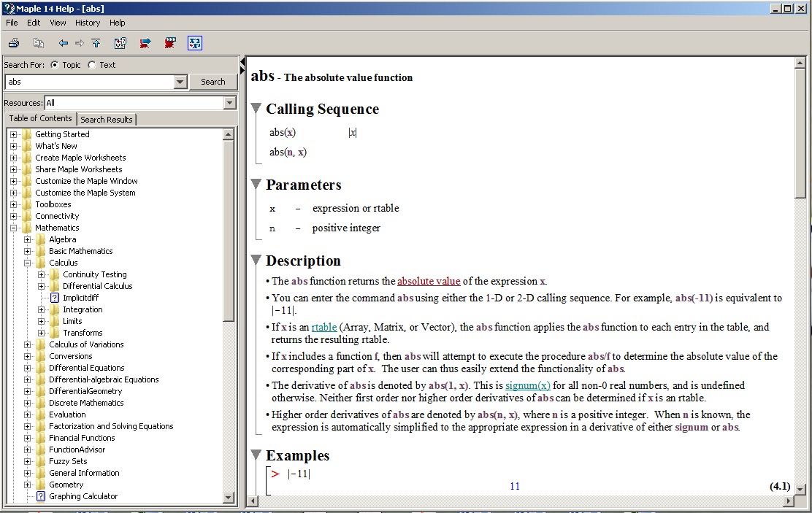Collapse the Mathematics tree node
This screenshot has height=513, width=812.
[13, 228]
